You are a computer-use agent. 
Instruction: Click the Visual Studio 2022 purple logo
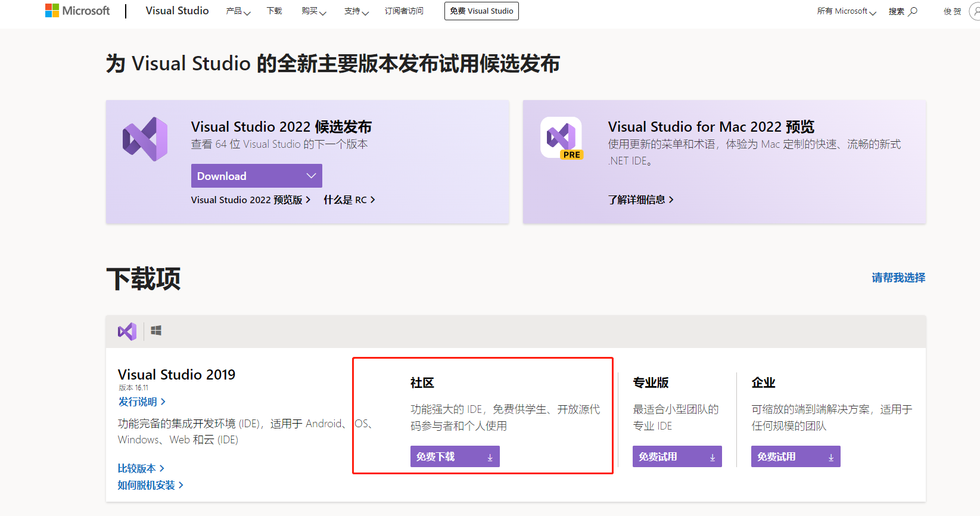pos(145,139)
